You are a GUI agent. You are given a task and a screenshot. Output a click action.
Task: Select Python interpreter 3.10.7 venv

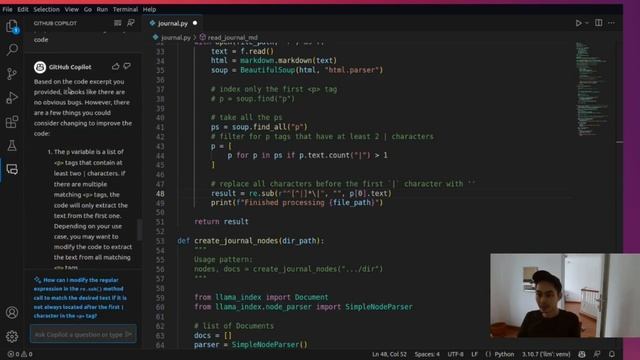point(546,354)
